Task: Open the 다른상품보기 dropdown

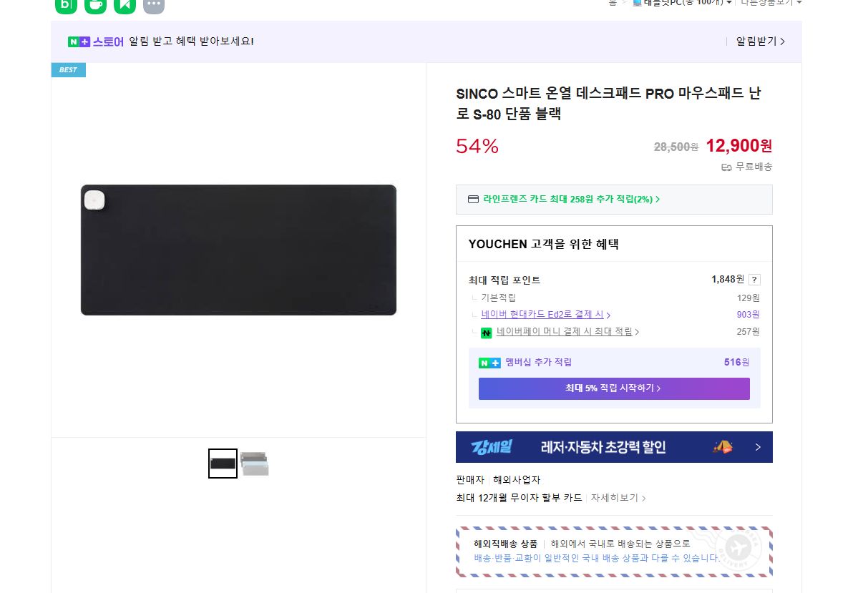Action: pos(771,3)
